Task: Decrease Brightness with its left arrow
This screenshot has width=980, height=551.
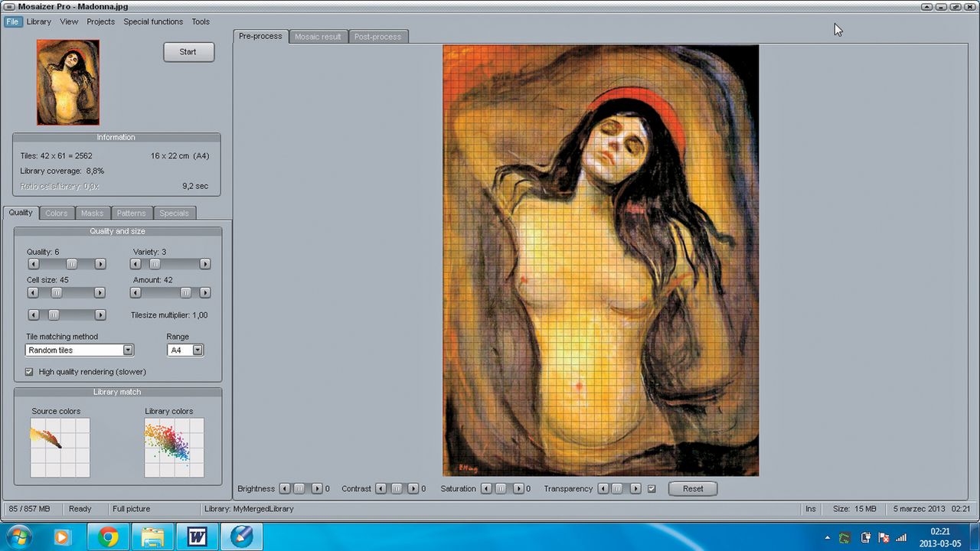Action: coord(285,489)
